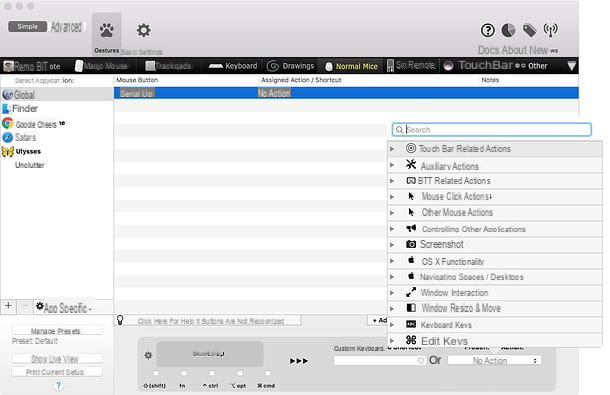Screen dimensions: 610x395
Task: Click Manage Presets button
Action: (57, 331)
